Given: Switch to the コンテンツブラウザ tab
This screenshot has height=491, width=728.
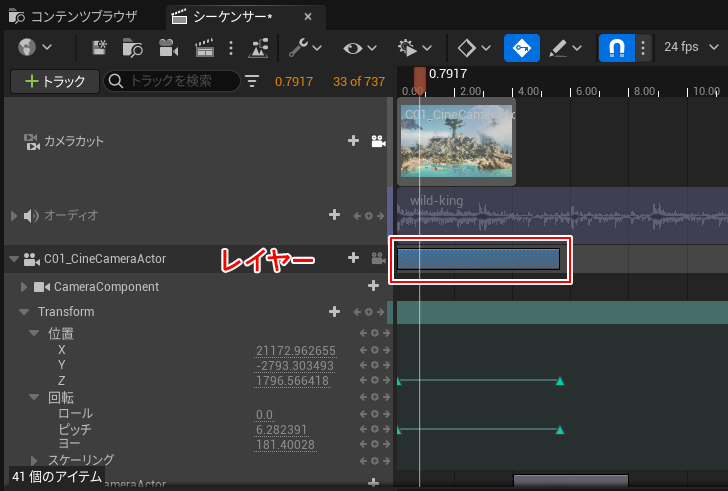Looking at the screenshot, I should (75, 17).
